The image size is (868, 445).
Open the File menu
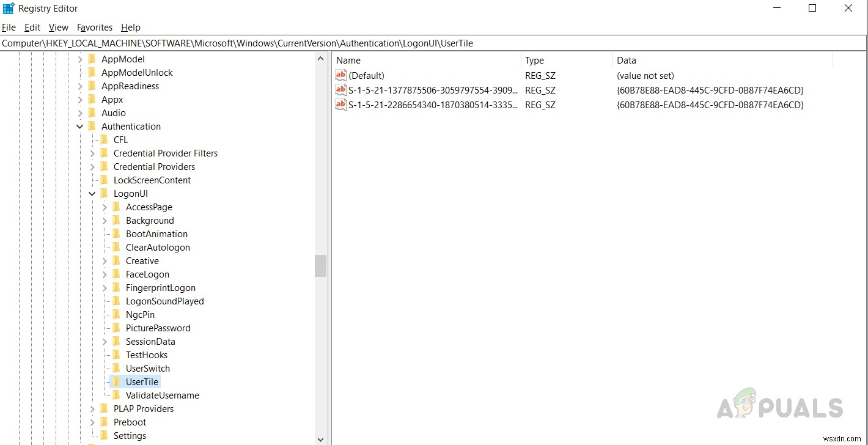9,28
